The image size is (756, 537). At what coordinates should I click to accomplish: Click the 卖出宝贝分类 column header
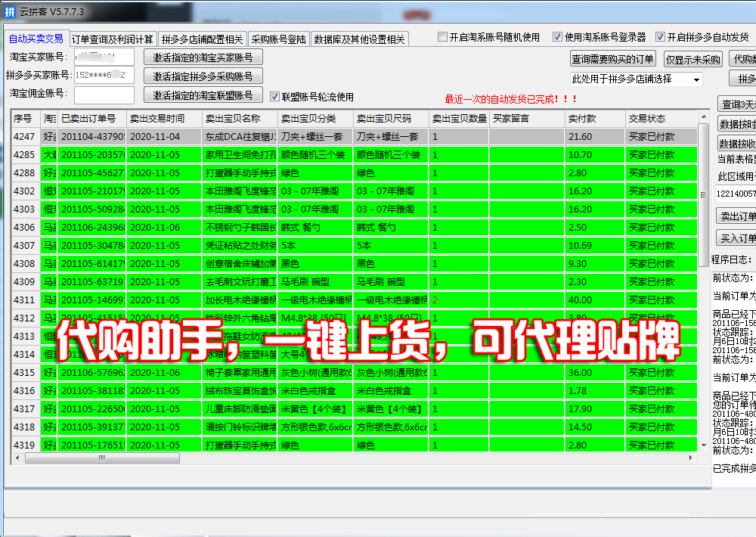coord(315,119)
